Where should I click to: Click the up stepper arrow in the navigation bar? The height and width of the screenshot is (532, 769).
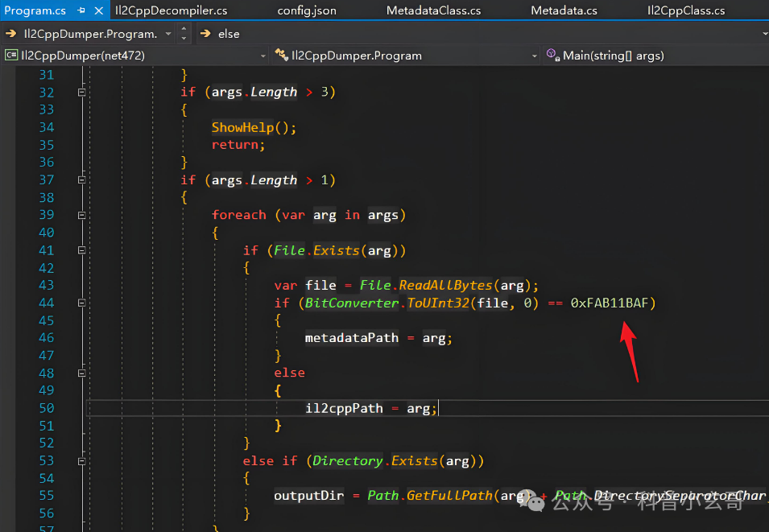[x=184, y=29]
